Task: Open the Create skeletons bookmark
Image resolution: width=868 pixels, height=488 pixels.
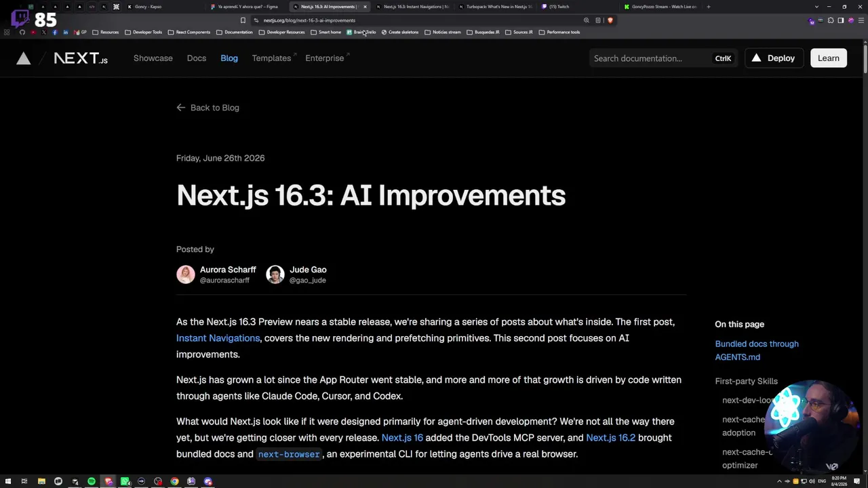Action: coord(400,33)
